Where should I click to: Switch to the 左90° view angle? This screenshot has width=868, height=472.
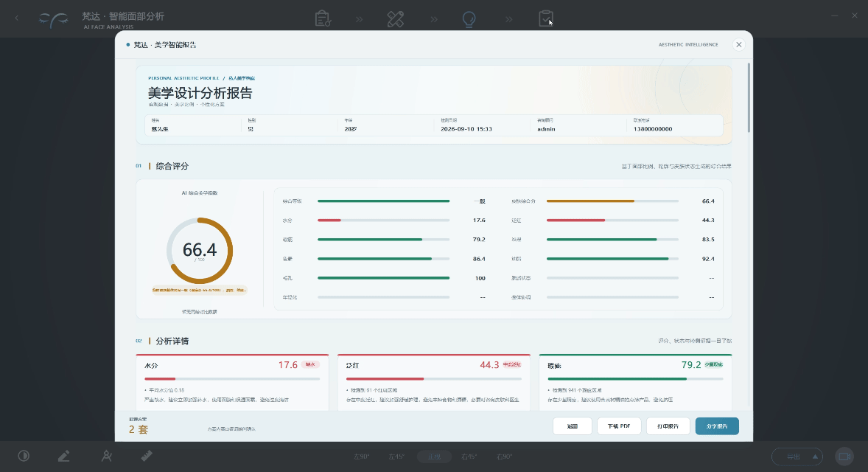362,457
